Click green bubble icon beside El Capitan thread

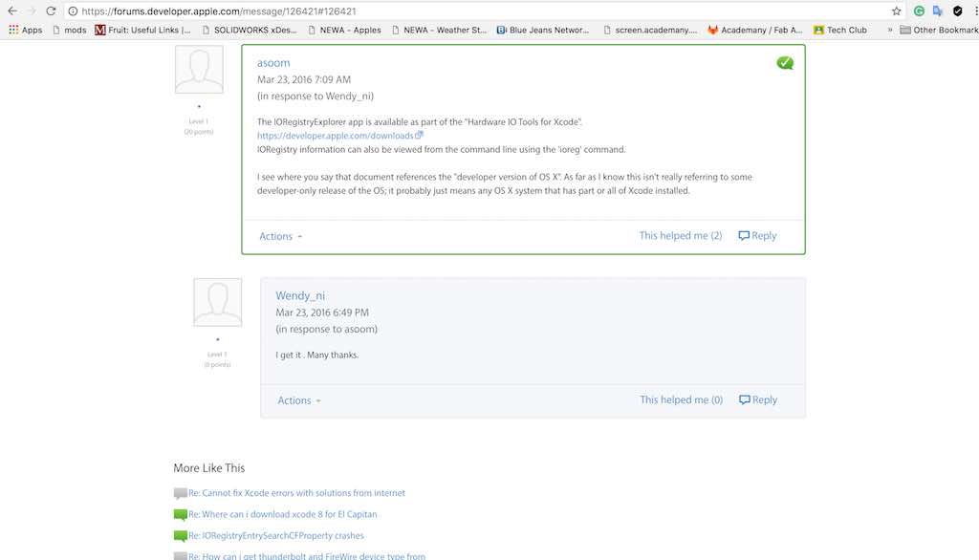click(181, 515)
